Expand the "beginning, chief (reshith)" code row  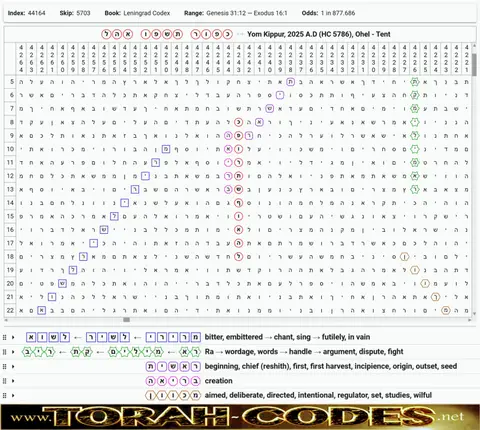13,366
